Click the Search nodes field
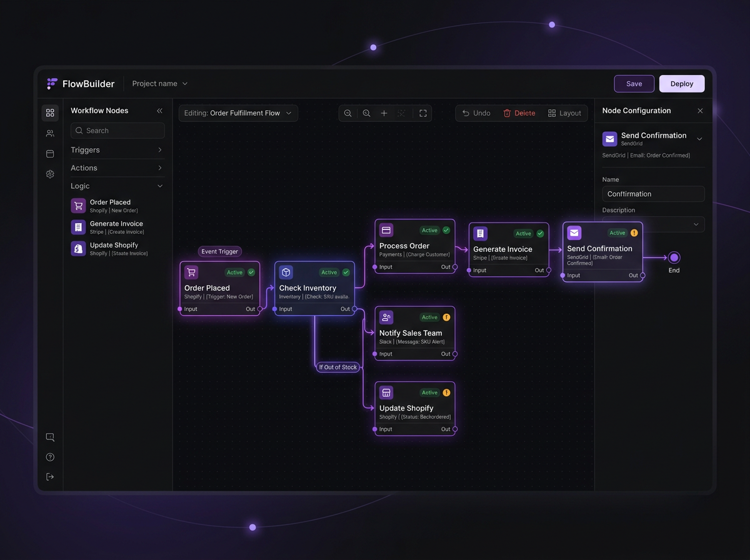The image size is (750, 560). tap(117, 131)
